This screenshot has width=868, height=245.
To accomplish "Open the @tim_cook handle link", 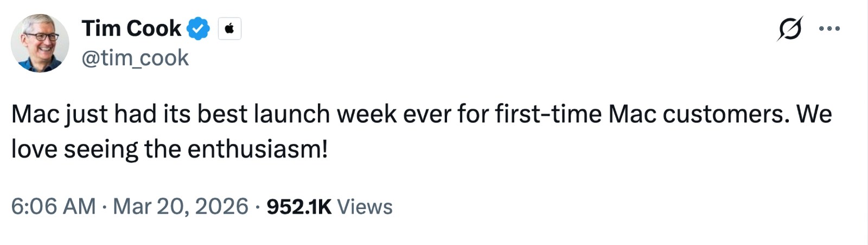I will pyautogui.click(x=135, y=58).
